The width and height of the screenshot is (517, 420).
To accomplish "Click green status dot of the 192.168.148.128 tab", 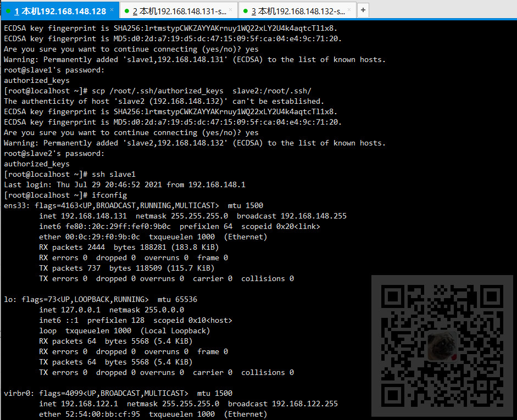I will click(8, 11).
